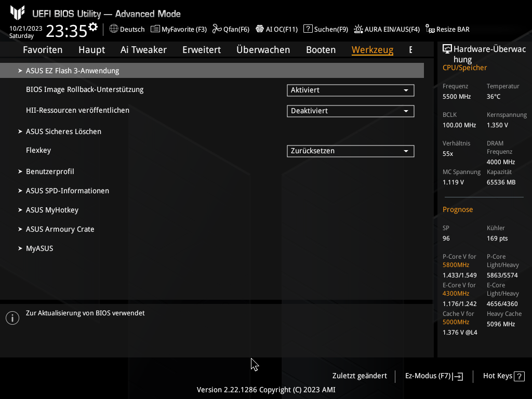Open the Hot Keys question mark icon

[520, 376]
